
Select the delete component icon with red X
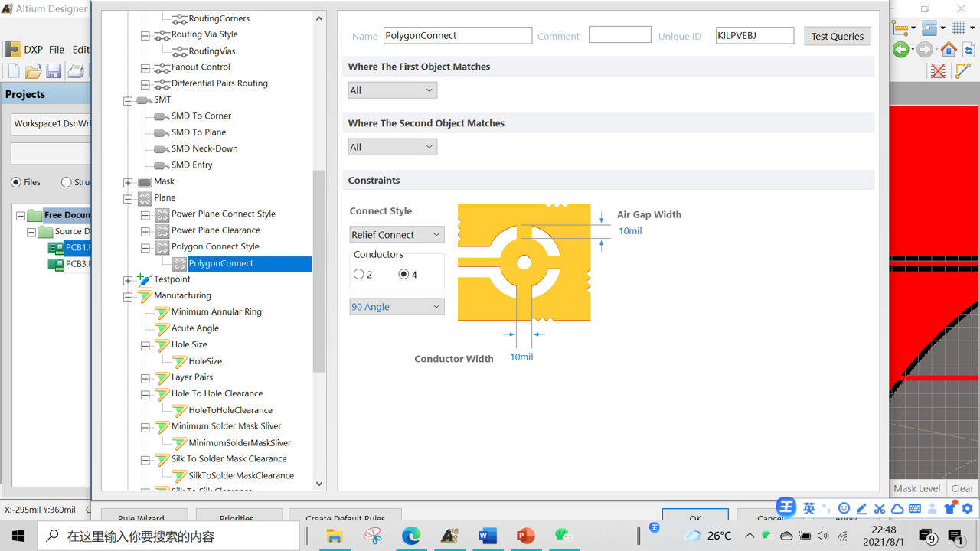(937, 70)
